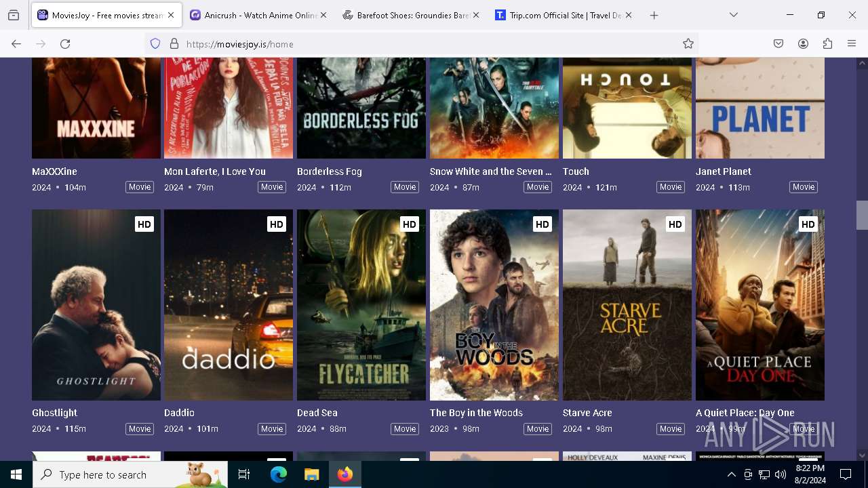Reload the current page
Screen dimensions: 868x488
tap(65, 44)
